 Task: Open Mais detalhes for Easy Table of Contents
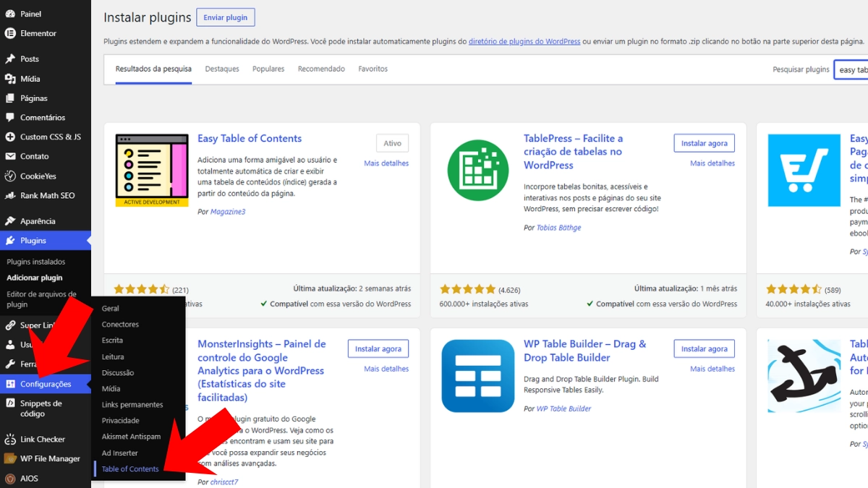[386, 163]
